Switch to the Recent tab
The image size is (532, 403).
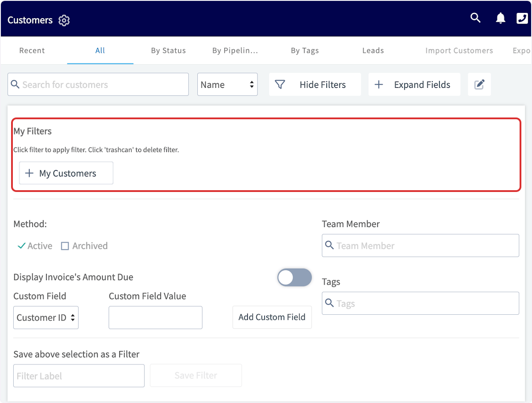[32, 51]
